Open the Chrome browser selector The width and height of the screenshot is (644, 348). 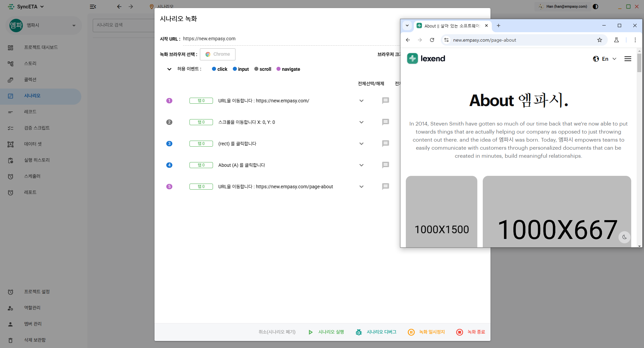218,54
